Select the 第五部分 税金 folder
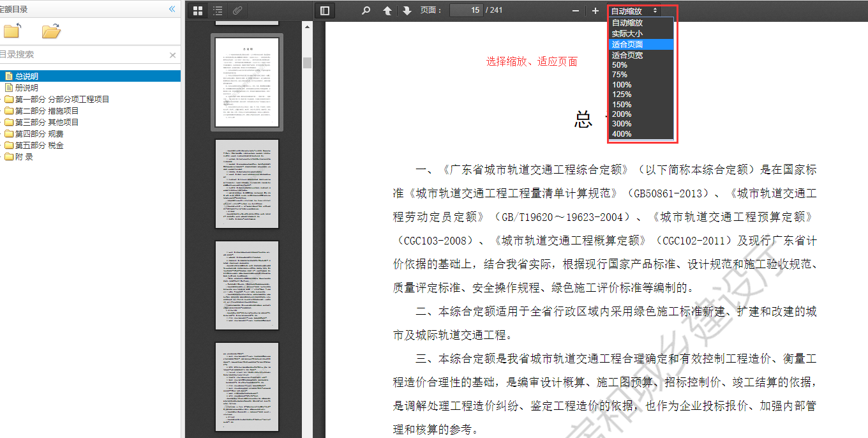The width and height of the screenshot is (868, 438). [x=39, y=145]
